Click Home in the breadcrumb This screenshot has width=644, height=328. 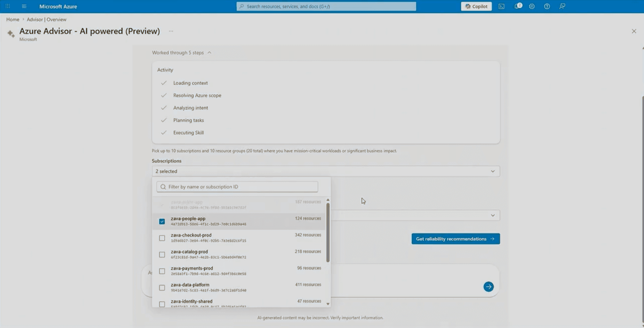[13, 20]
